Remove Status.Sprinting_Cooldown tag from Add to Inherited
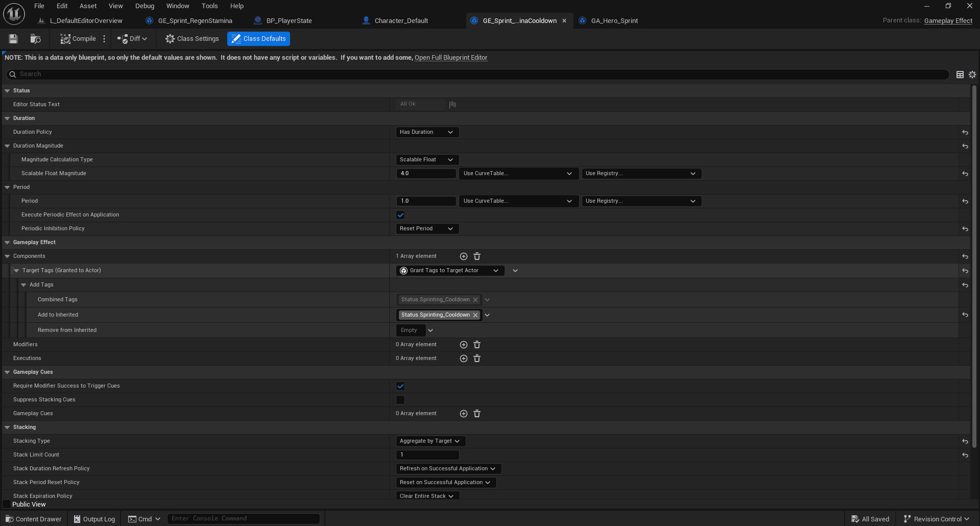 coord(475,315)
